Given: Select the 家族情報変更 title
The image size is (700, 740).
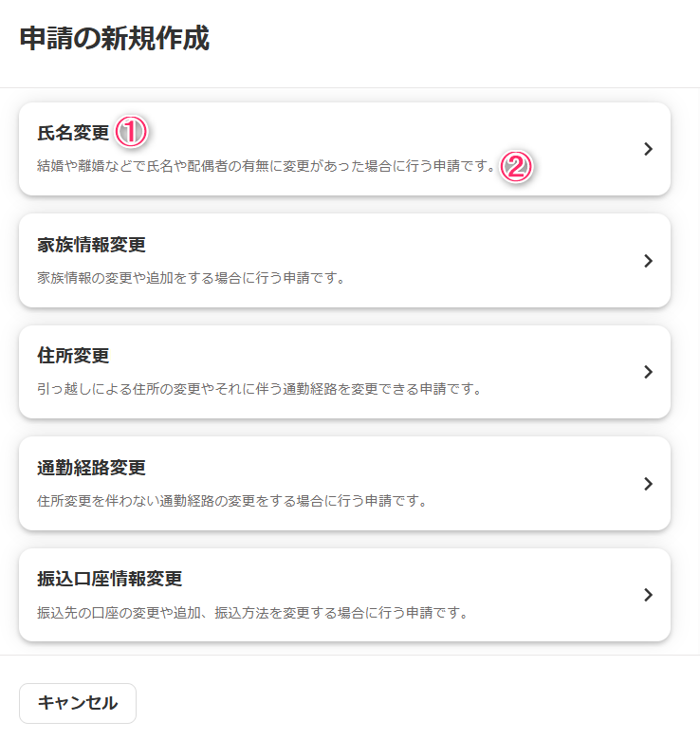Looking at the screenshot, I should coord(91,245).
